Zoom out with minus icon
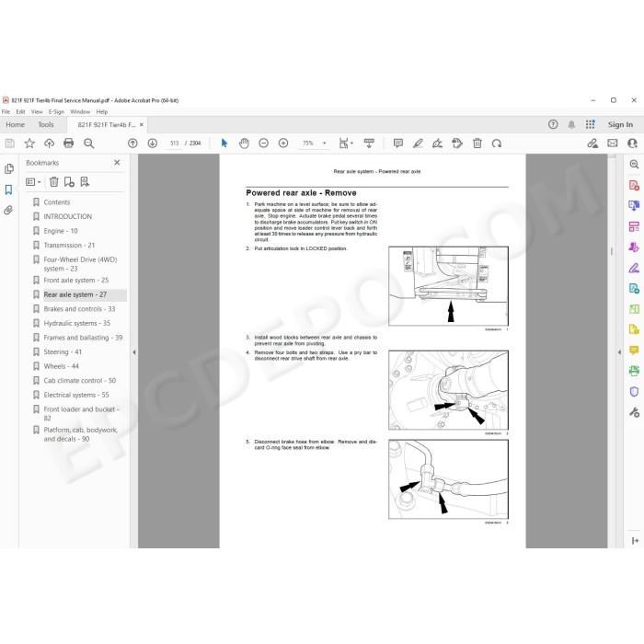 (264, 144)
